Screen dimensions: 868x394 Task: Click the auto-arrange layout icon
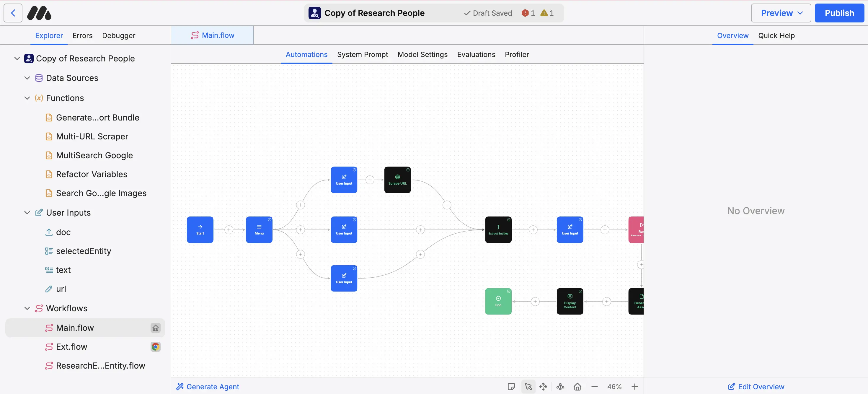pos(560,387)
